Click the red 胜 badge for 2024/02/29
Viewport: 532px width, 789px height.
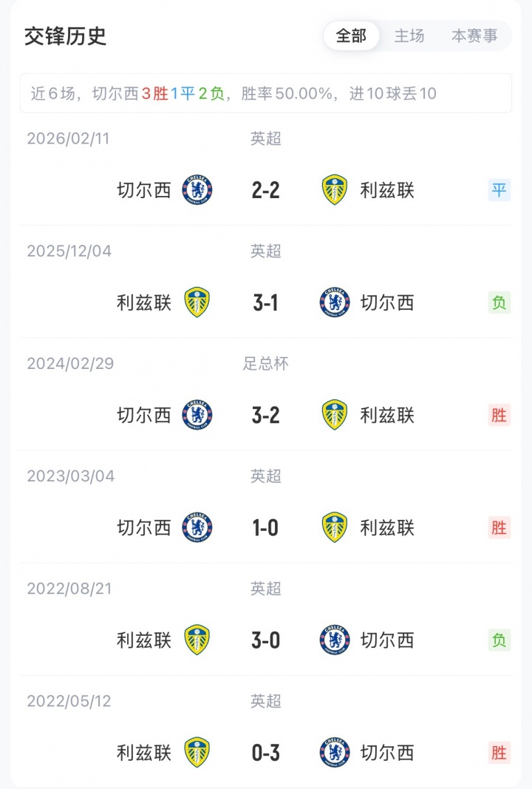[x=499, y=415]
